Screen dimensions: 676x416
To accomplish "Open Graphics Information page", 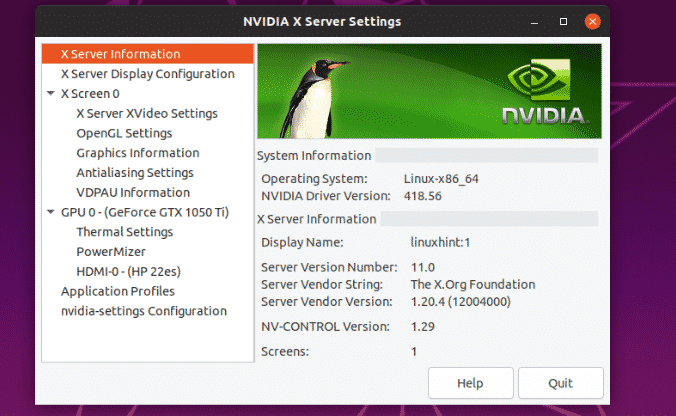I will coord(137,153).
